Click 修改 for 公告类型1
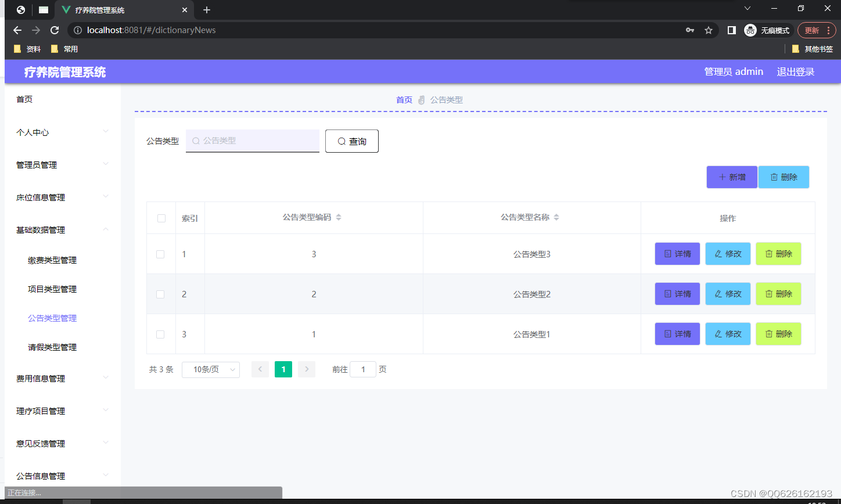Screen dimensions: 841x504 pos(728,334)
